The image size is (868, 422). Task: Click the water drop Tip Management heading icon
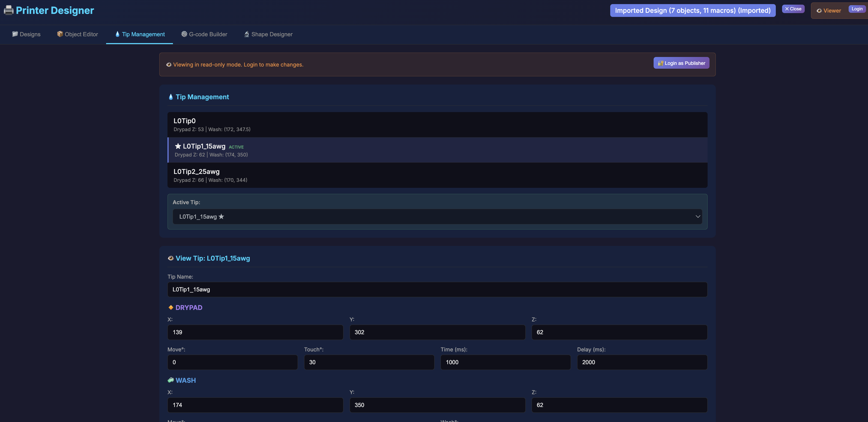pyautogui.click(x=170, y=97)
